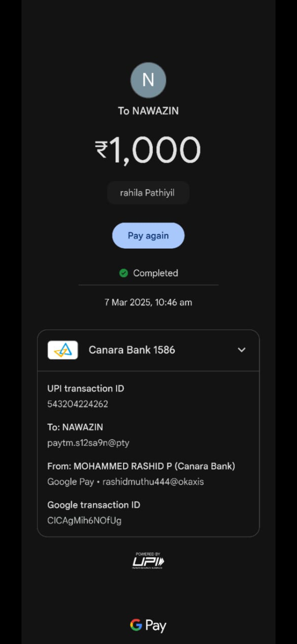Click the UPI transaction ID number 543204224262

pyautogui.click(x=78, y=404)
